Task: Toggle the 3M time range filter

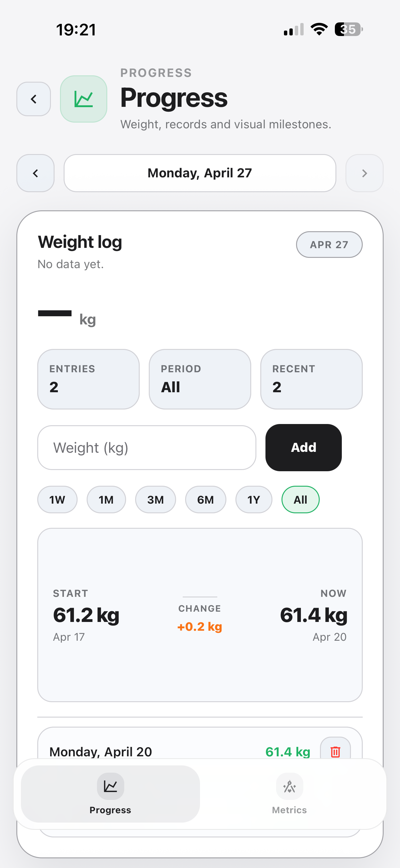Action: click(155, 500)
